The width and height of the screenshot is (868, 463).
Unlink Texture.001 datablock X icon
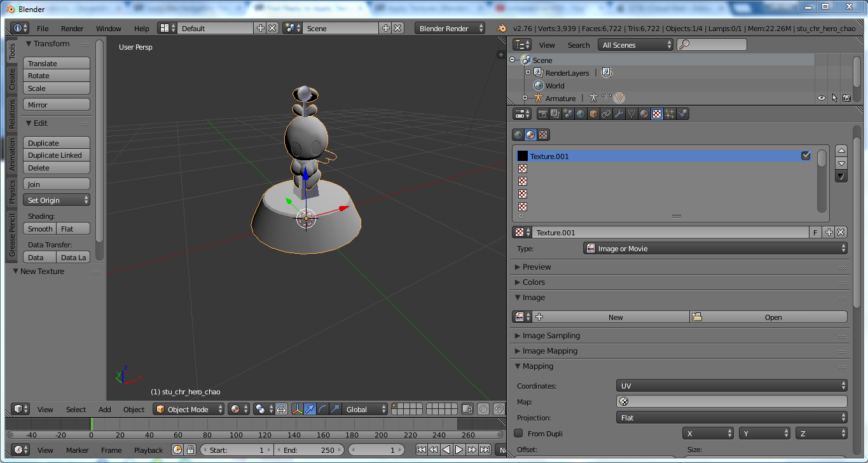[841, 232]
